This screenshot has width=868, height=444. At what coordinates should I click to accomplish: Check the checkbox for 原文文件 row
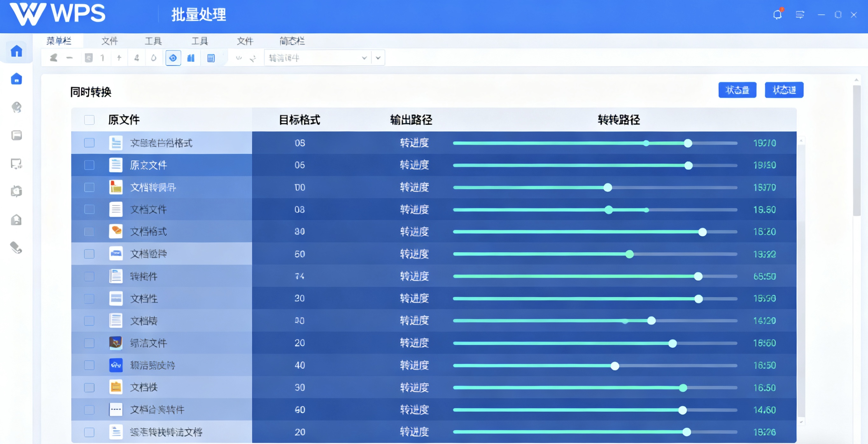[89, 165]
